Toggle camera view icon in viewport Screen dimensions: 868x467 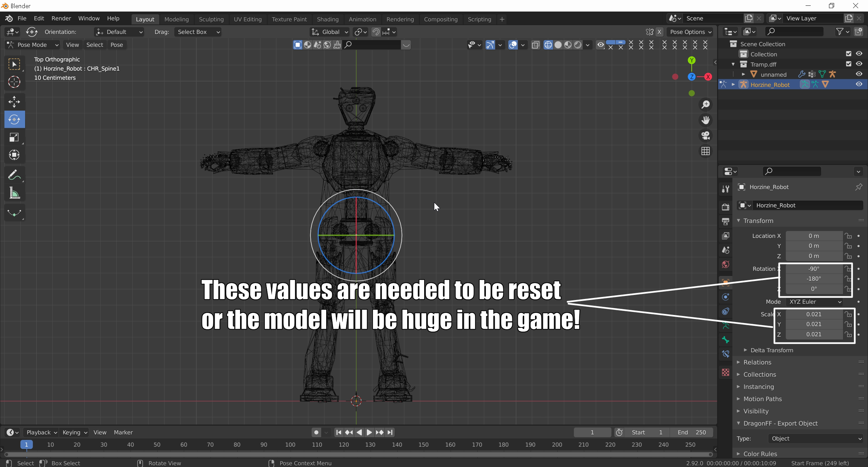[x=706, y=136]
